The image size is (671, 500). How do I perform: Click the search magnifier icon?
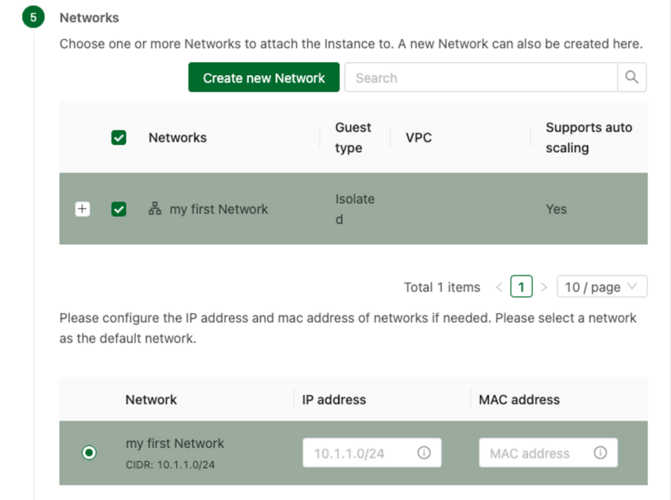click(x=632, y=77)
